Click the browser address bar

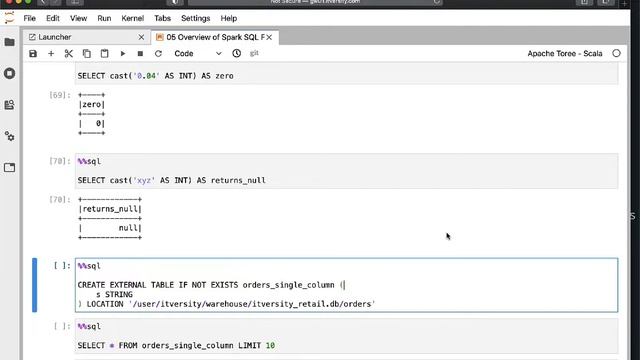pyautogui.click(x=315, y=2)
